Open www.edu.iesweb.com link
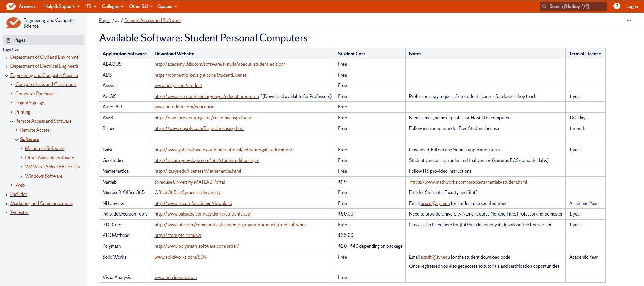 click(176, 277)
